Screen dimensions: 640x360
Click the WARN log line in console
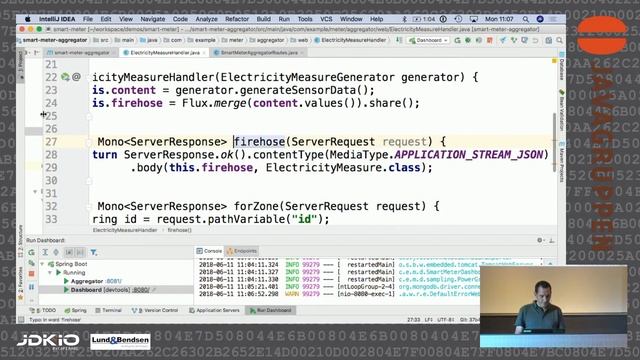pos(339,294)
